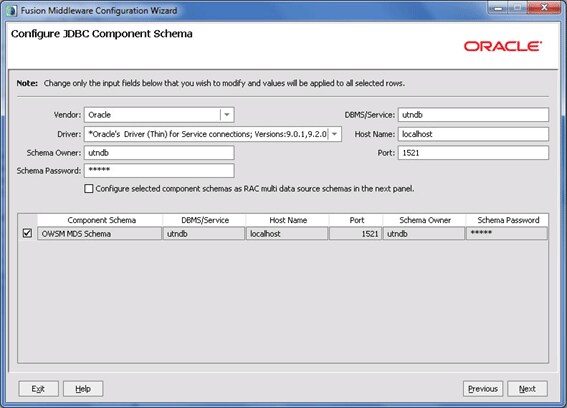
Task: Exit the configuration wizard
Action: pos(38,389)
